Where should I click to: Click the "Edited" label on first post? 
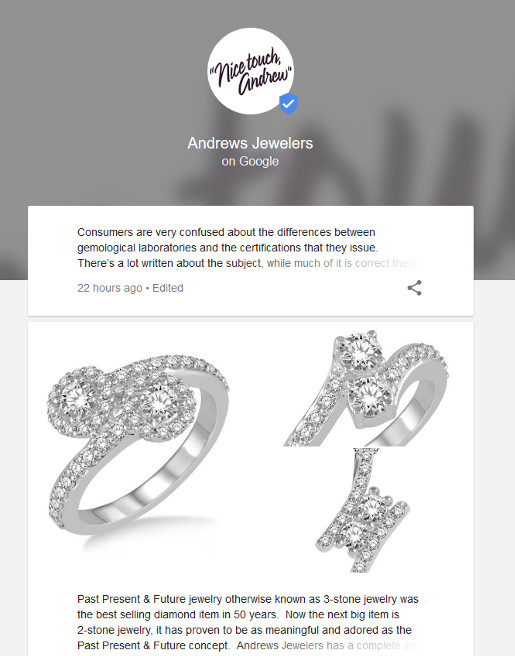(x=168, y=288)
